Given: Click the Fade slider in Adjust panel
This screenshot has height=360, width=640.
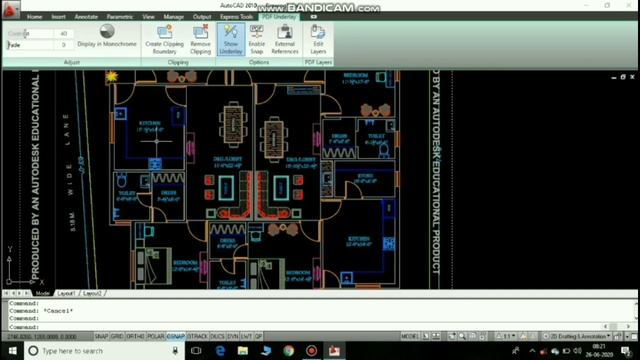Looking at the screenshot, I should (30, 45).
